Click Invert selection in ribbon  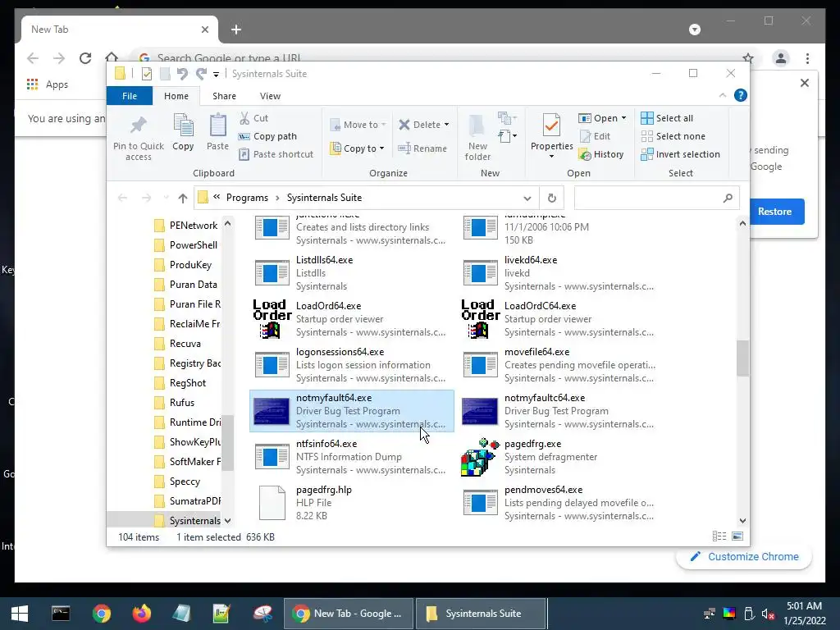(x=680, y=154)
